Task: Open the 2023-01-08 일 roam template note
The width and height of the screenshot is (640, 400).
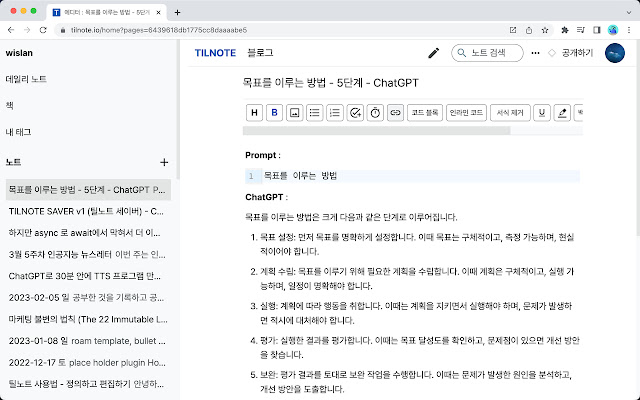Action: click(88, 341)
